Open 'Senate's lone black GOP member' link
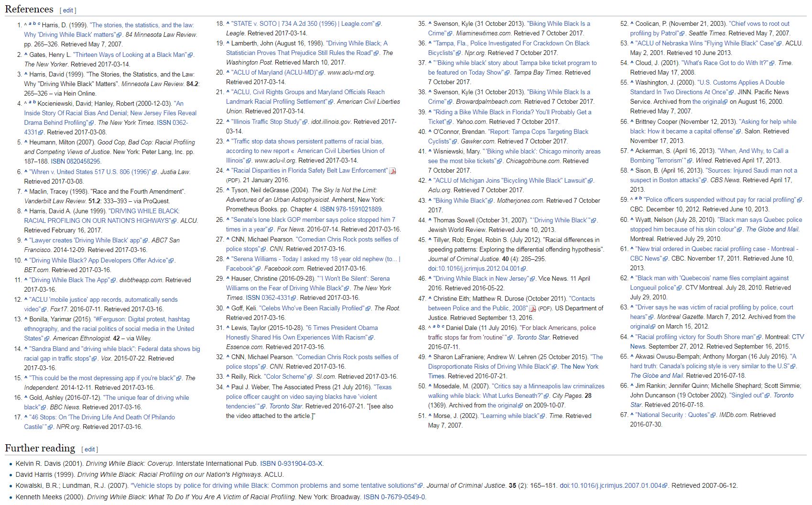Screen dimensions: 812x505 pyautogui.click(x=311, y=225)
